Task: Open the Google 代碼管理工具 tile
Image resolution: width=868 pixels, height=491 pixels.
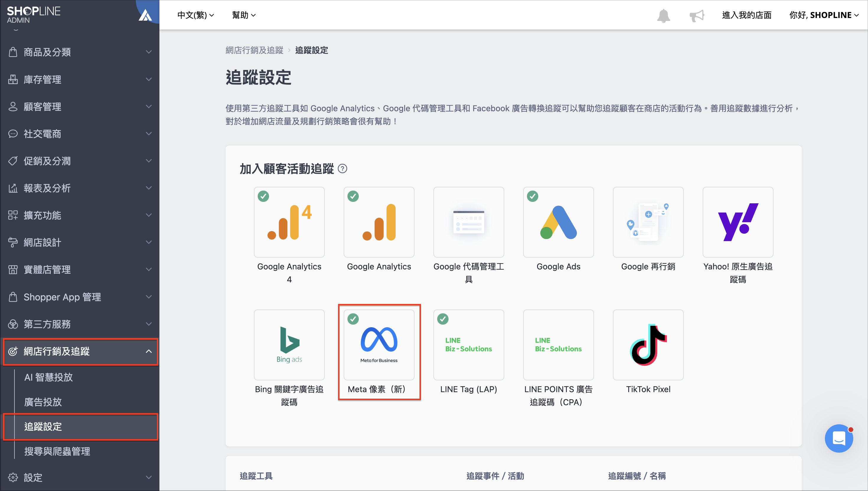Action: tap(469, 222)
